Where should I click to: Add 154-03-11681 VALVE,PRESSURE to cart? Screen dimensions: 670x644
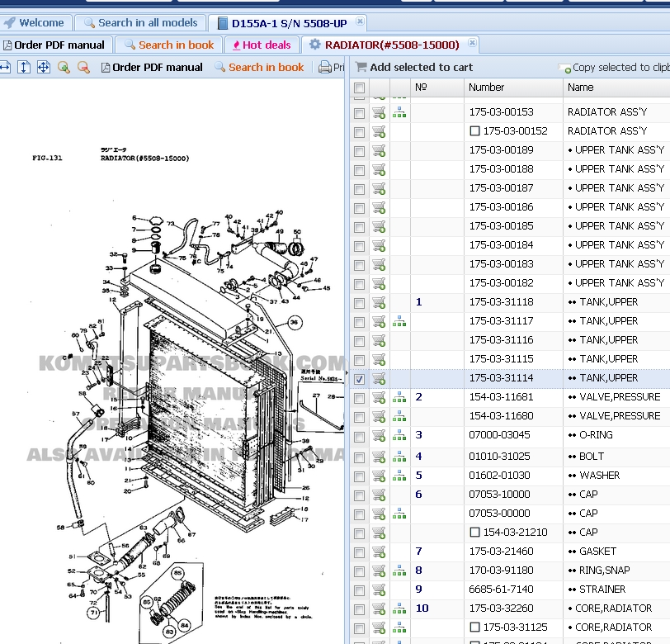point(379,397)
